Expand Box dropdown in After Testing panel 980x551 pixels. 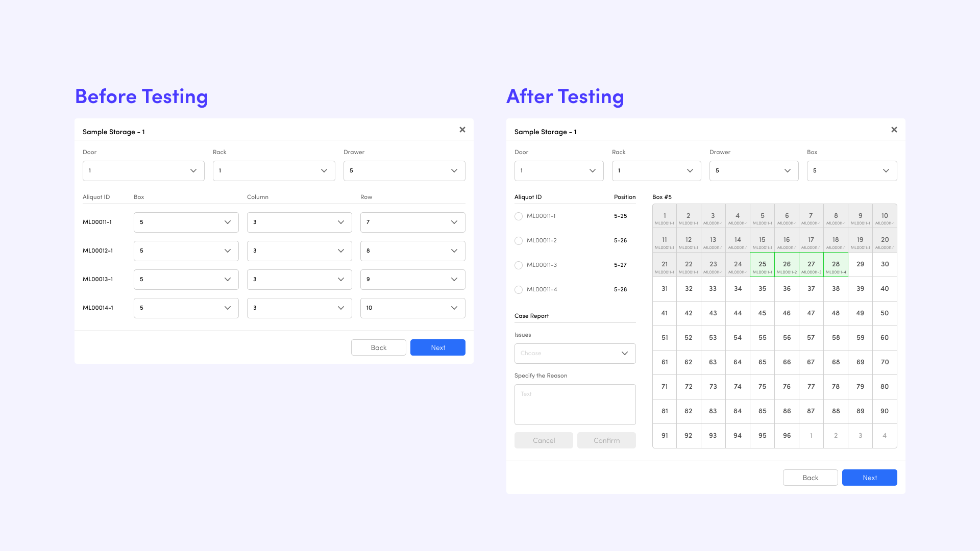tap(851, 170)
